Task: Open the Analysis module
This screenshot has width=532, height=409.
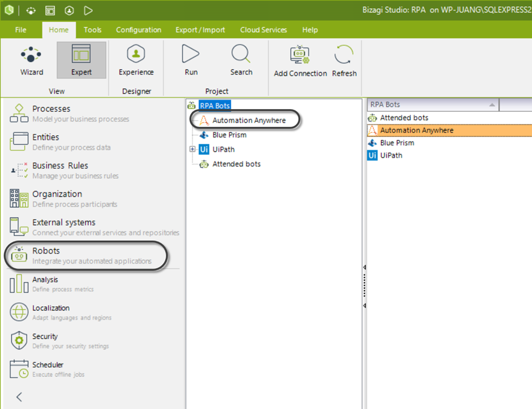Action: tap(52, 284)
